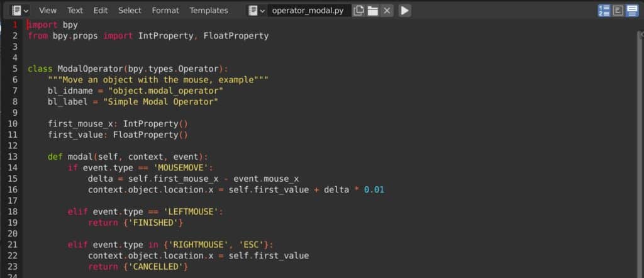644x278 pixels.
Task: Place cursor on the 'return {'FINISHED'}' line
Action: (x=136, y=223)
